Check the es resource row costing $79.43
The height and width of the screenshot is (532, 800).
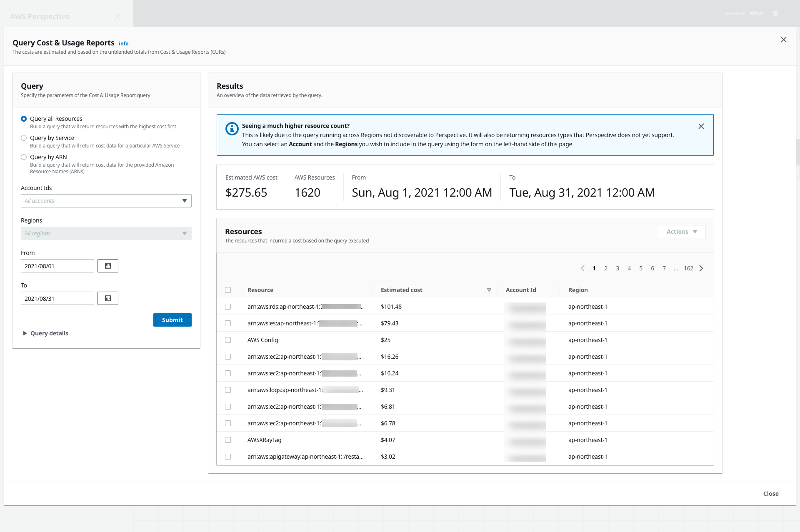[228, 323]
